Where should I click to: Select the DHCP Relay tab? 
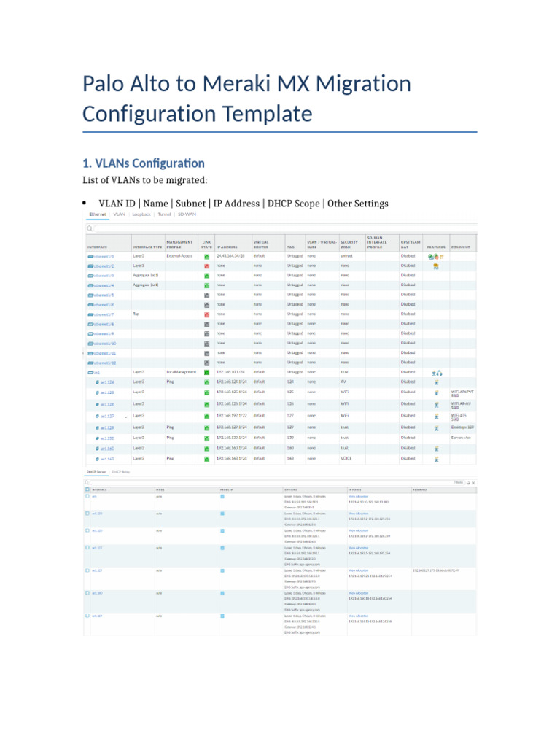(120, 472)
